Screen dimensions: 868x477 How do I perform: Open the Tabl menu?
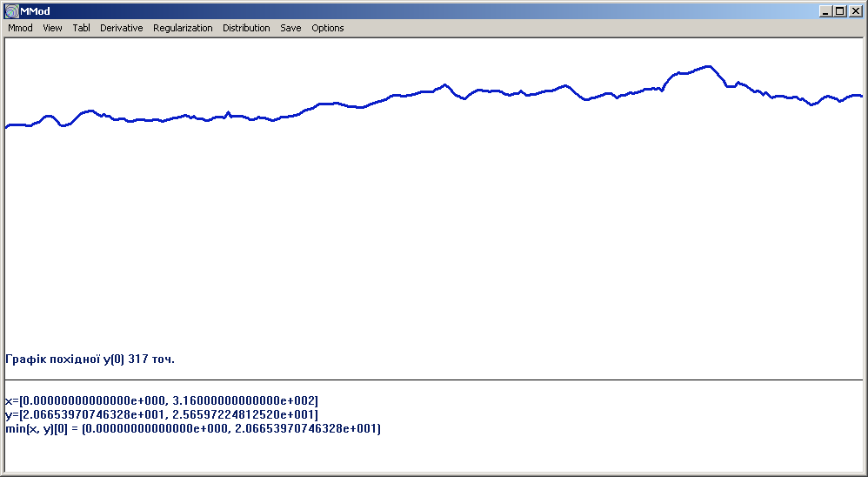82,28
